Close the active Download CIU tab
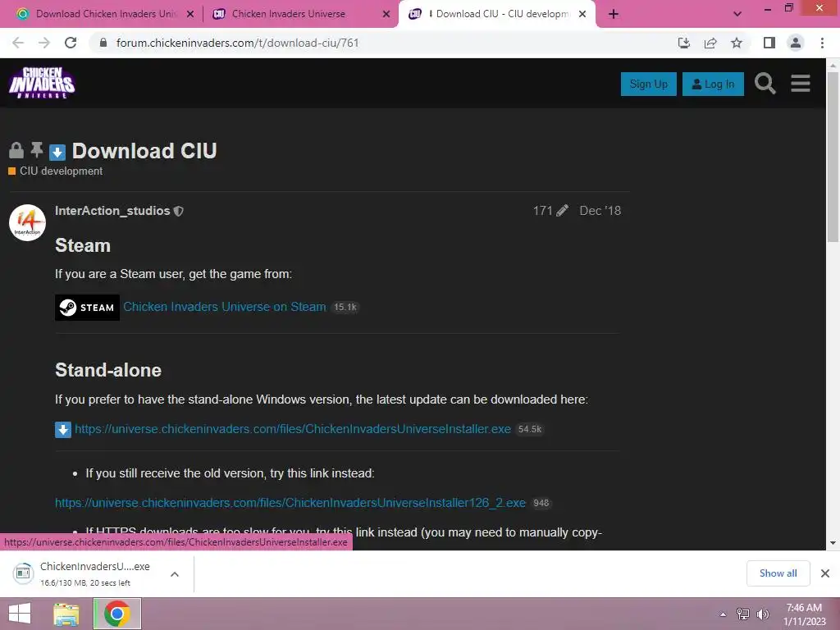The width and height of the screenshot is (840, 630). [582, 15]
